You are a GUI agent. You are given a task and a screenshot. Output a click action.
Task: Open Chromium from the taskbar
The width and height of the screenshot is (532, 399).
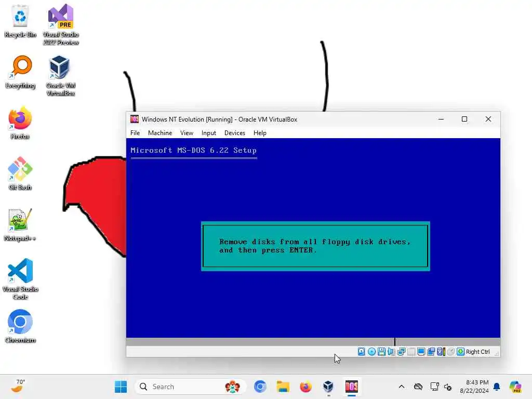point(260,387)
